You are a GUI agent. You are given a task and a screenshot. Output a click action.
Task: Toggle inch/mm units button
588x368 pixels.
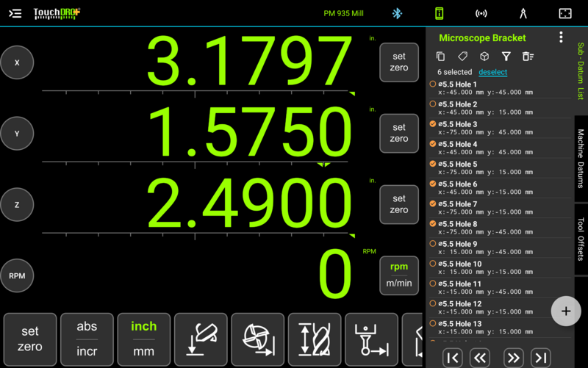[x=143, y=339]
